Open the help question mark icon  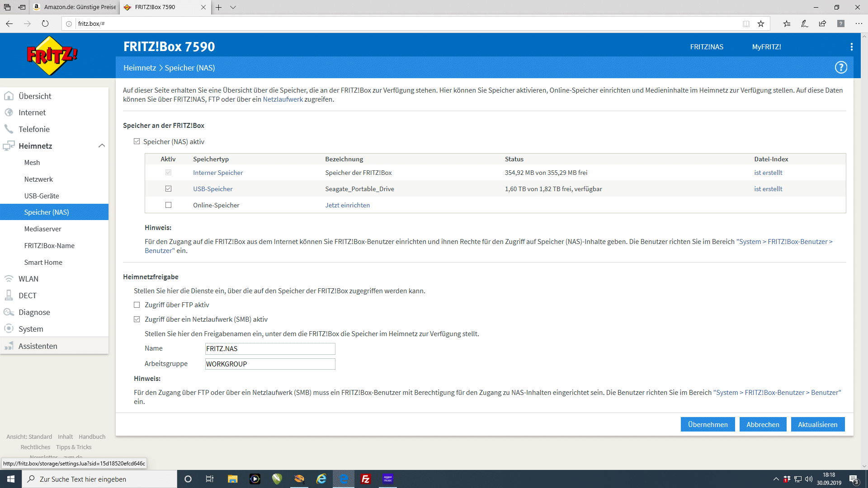tap(841, 68)
